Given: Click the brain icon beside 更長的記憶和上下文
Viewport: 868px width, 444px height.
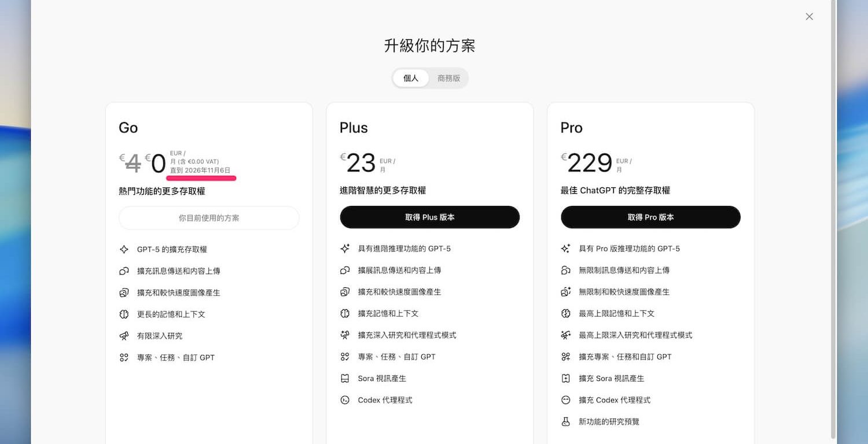Looking at the screenshot, I should [124, 314].
